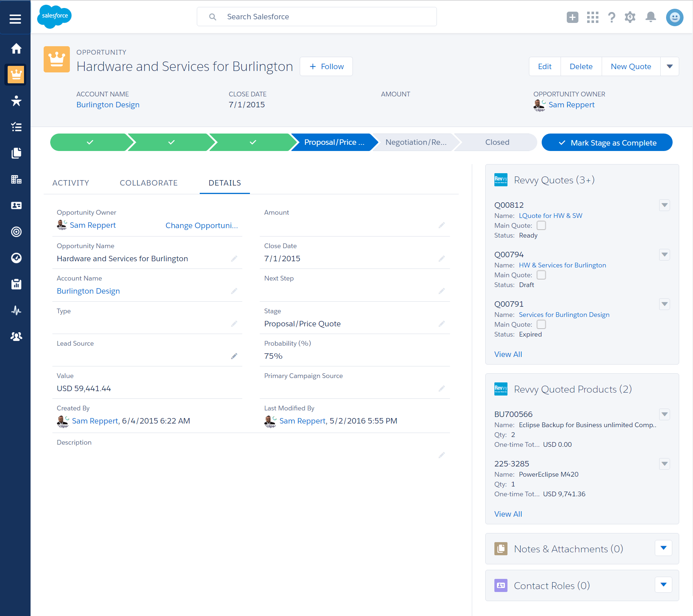Switch to the Collaborate tab

pos(149,183)
